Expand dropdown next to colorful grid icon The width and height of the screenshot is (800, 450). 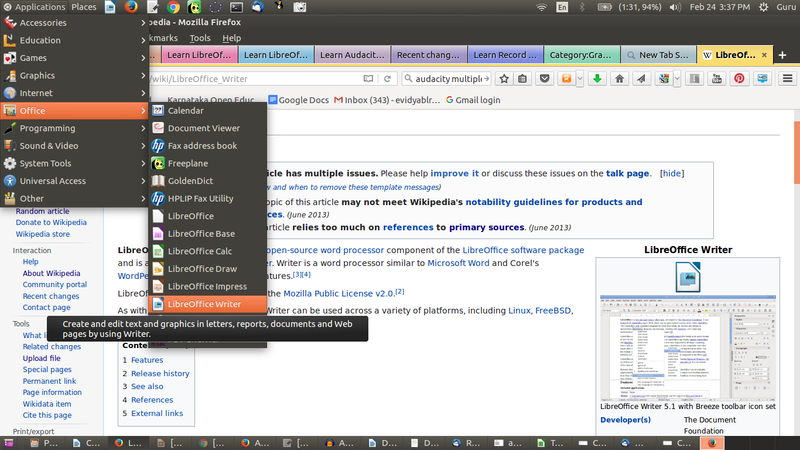(677, 79)
